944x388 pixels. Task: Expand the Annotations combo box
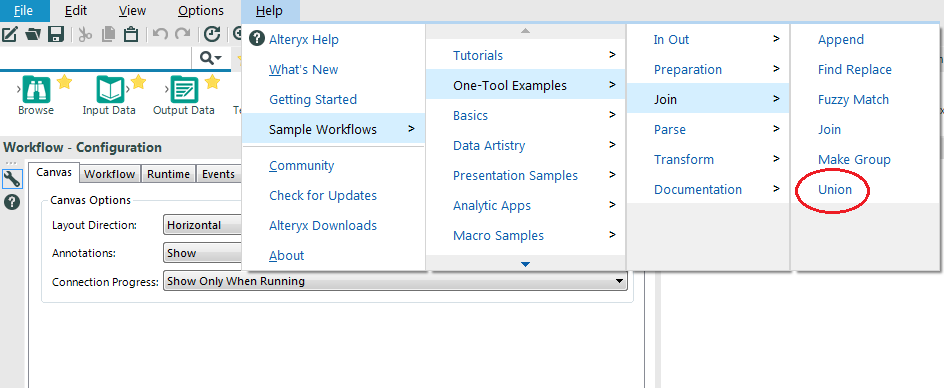pyautogui.click(x=202, y=253)
